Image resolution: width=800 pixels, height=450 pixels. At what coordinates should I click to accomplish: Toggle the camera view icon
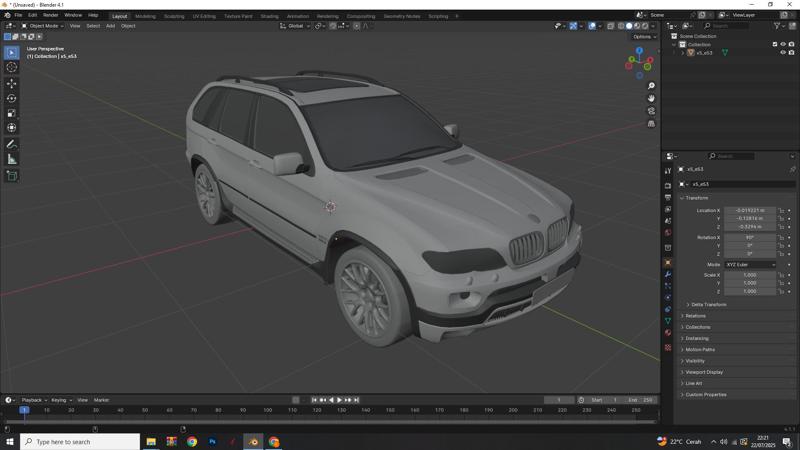[x=651, y=111]
